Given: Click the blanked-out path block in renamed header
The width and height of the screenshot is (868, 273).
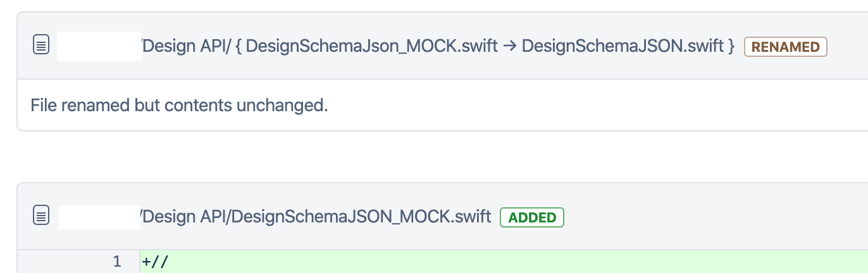Looking at the screenshot, I should (99, 46).
